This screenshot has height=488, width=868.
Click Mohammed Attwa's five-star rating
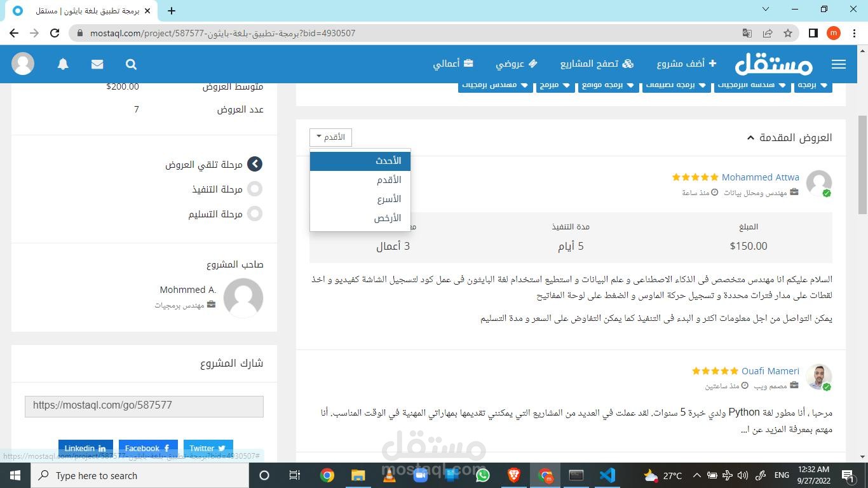pyautogui.click(x=695, y=177)
